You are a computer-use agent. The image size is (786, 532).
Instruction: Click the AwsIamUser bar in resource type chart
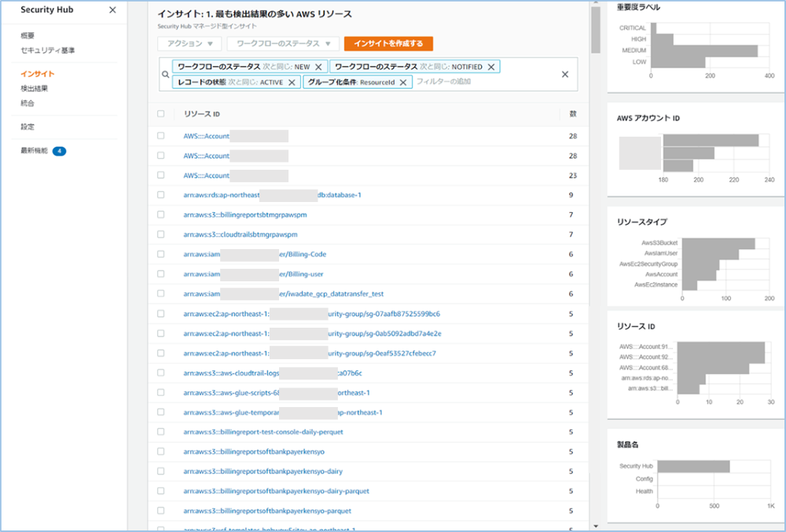click(711, 254)
